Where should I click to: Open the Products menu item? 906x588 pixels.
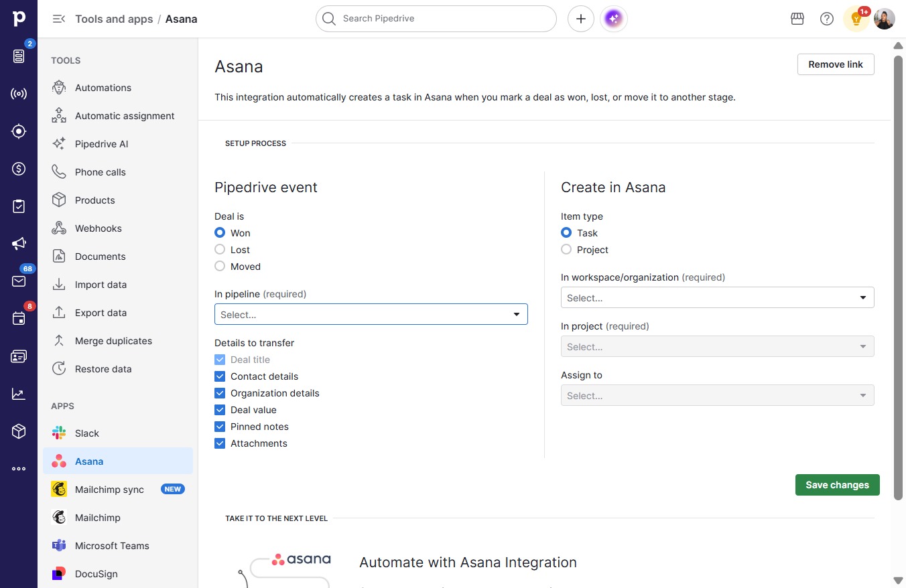[x=118, y=200]
